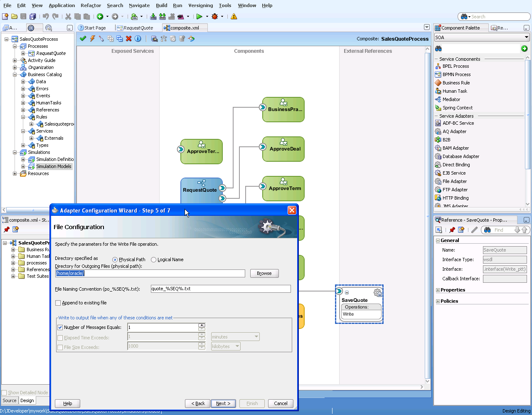This screenshot has height=415, width=532.
Task: Click Cancel in the wizard
Action: pyautogui.click(x=281, y=403)
